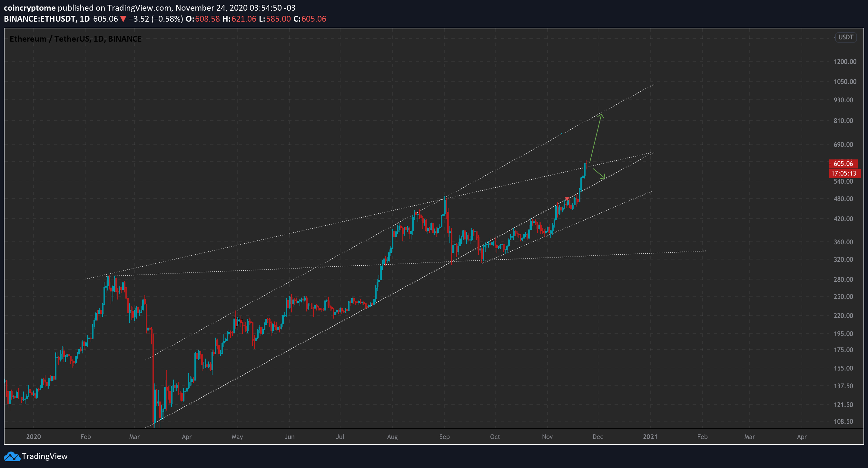This screenshot has width=868, height=468.
Task: Click the first Mar label on time axis
Action: [134, 437]
